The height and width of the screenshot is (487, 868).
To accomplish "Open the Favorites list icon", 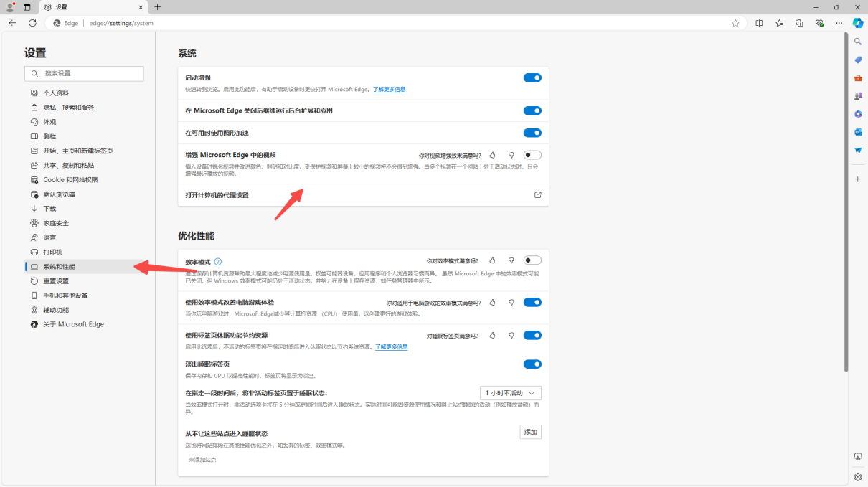I will (779, 23).
